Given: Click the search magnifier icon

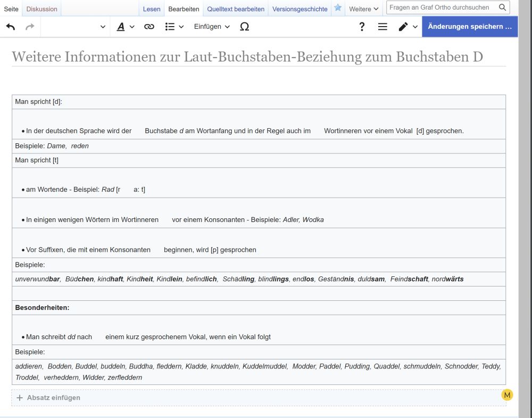Looking at the screenshot, I should 502,7.
